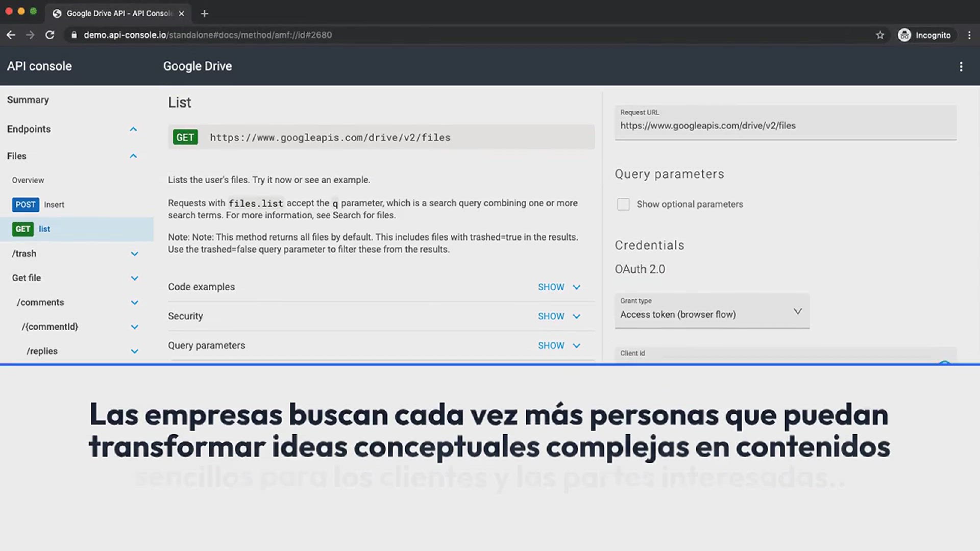Enable Show optional parameters checkbox
Image resolution: width=980 pixels, height=551 pixels.
[623, 204]
